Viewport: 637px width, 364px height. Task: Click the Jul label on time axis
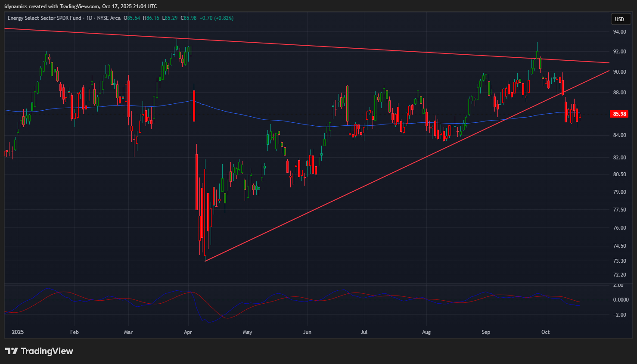coord(364,332)
